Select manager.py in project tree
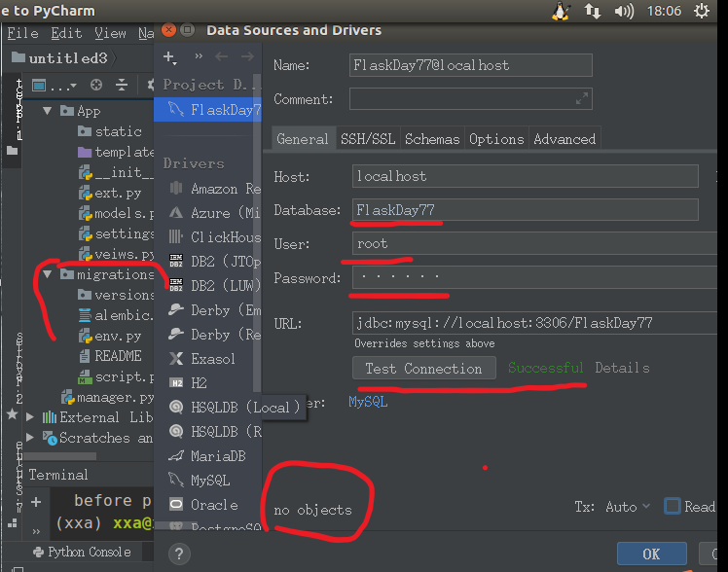 point(108,398)
